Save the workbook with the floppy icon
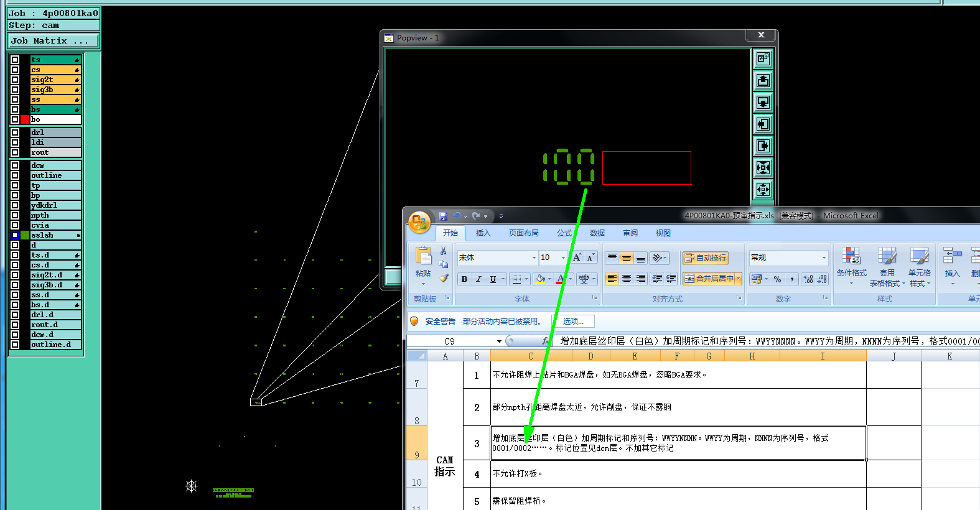980x510 pixels. click(443, 216)
